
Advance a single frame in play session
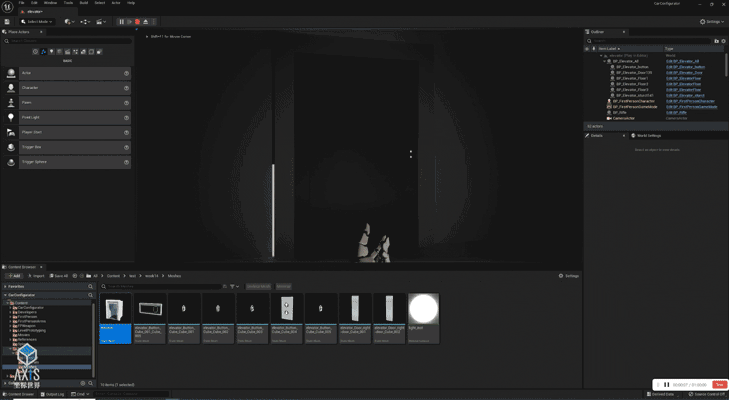[x=130, y=22]
